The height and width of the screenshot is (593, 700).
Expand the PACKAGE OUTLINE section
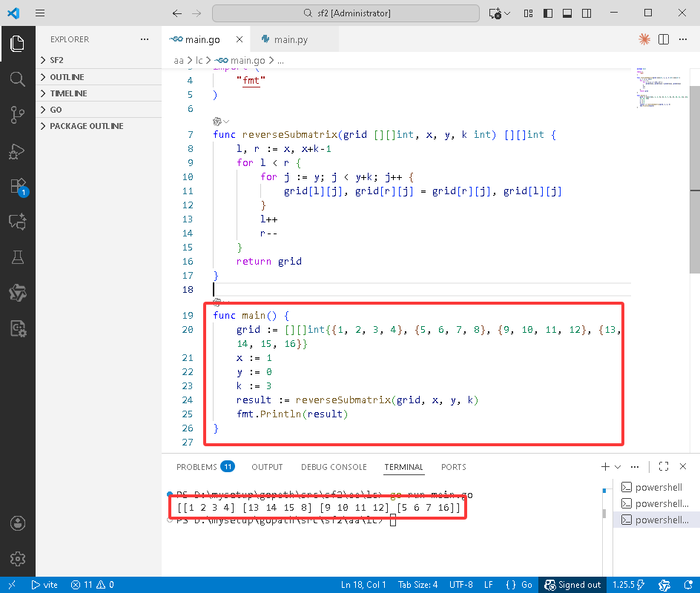click(99, 126)
